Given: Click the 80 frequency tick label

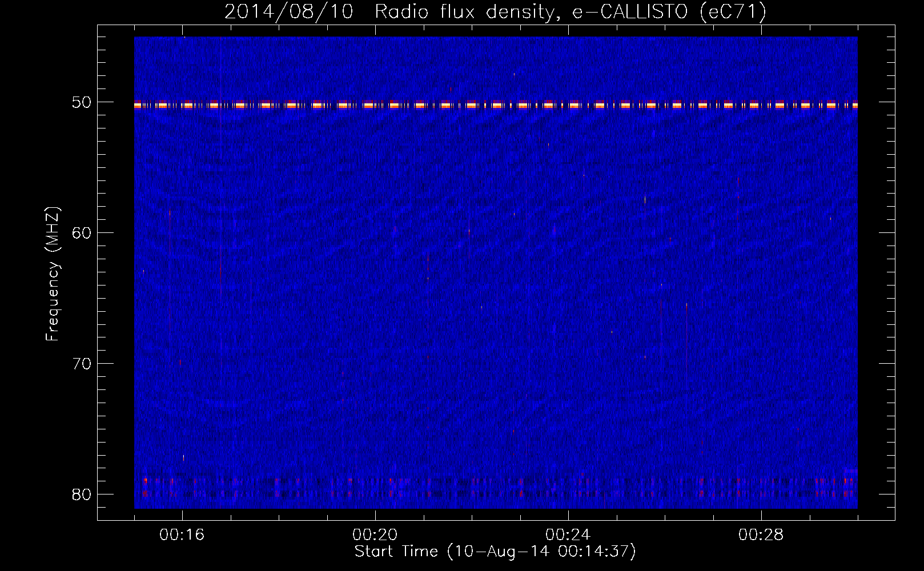Looking at the screenshot, I should 82,494.
